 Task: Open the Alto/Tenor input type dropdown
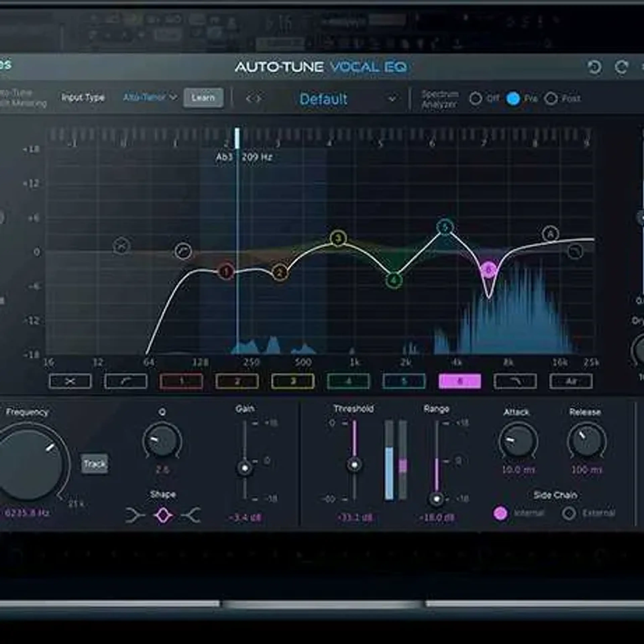[x=150, y=97]
